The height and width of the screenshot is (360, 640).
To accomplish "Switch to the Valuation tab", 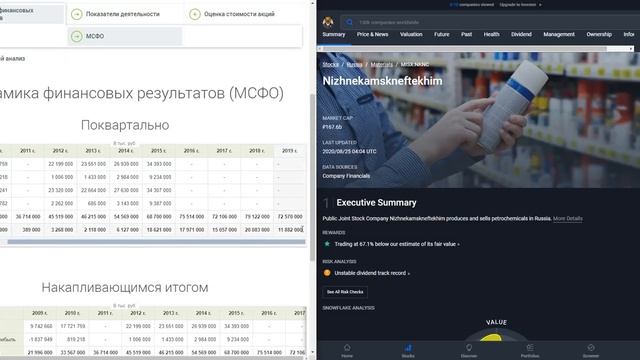I will (x=411, y=34).
